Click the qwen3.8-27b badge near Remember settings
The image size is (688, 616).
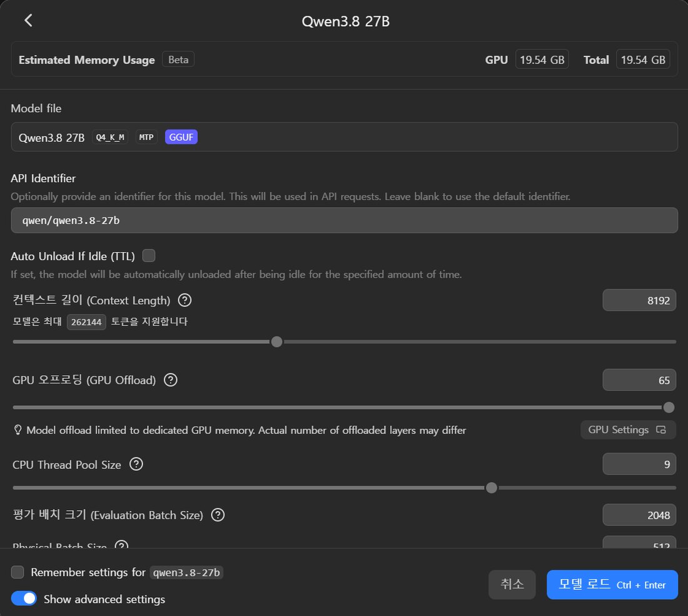click(x=186, y=573)
